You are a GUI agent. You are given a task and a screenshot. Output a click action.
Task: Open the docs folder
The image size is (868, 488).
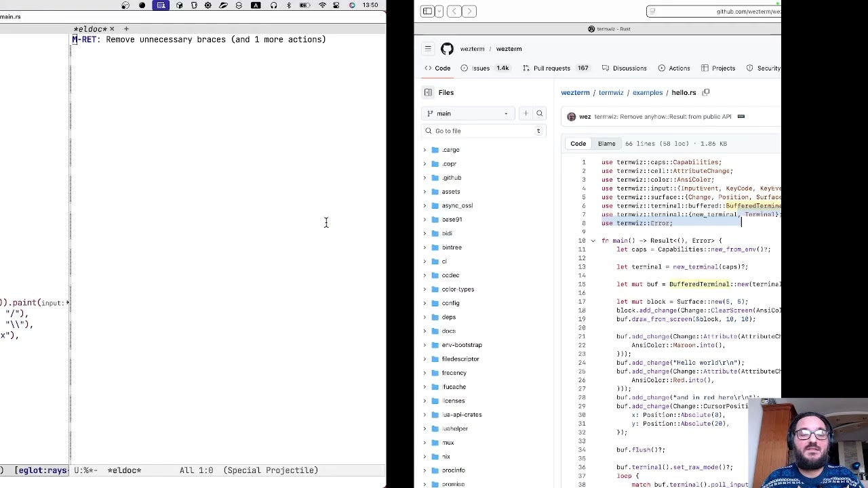click(x=449, y=331)
